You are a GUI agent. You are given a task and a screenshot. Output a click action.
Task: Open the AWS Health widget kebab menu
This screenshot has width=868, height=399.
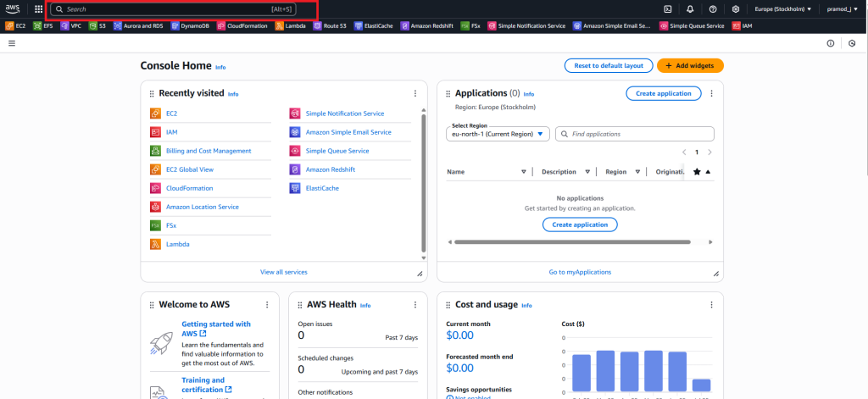(x=415, y=305)
